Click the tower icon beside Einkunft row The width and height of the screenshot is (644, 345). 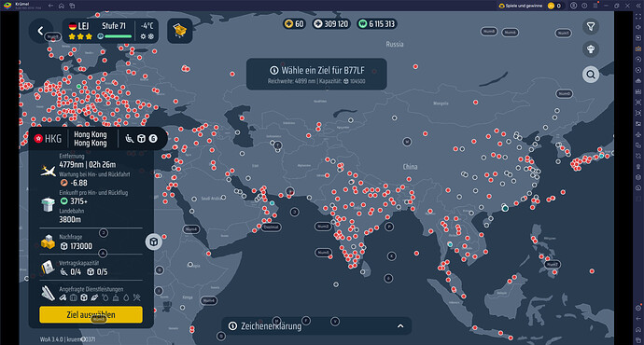click(x=49, y=204)
